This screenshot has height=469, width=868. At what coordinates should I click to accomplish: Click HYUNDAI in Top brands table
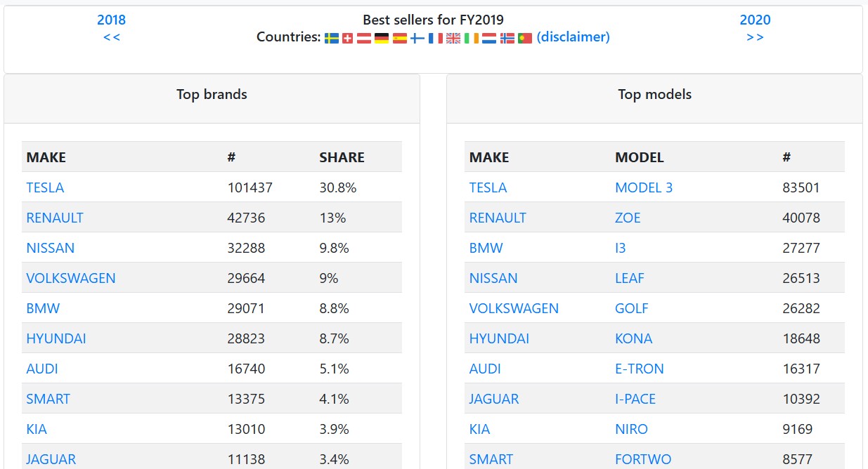click(56, 338)
